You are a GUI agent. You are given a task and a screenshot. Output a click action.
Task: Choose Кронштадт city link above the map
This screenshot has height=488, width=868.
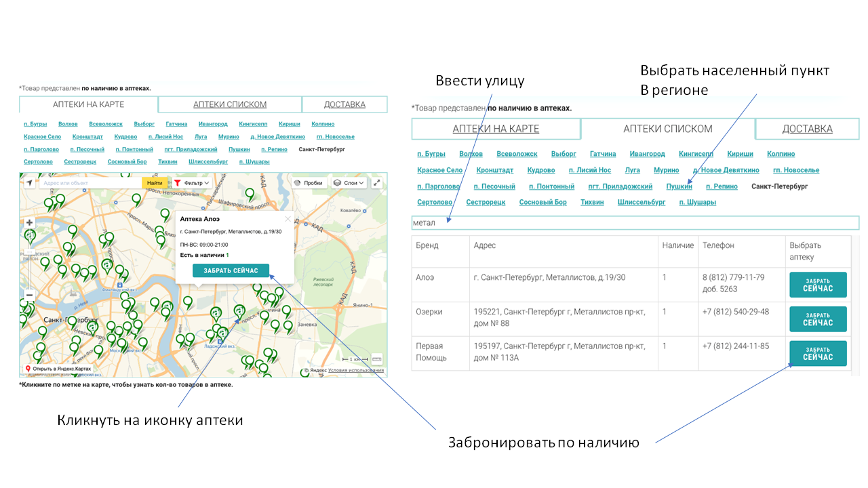tap(87, 137)
